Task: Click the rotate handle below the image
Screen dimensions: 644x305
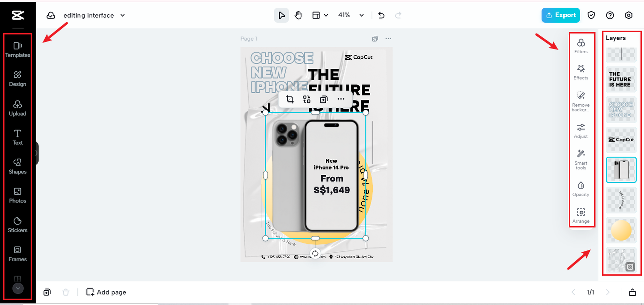Action: (x=315, y=253)
